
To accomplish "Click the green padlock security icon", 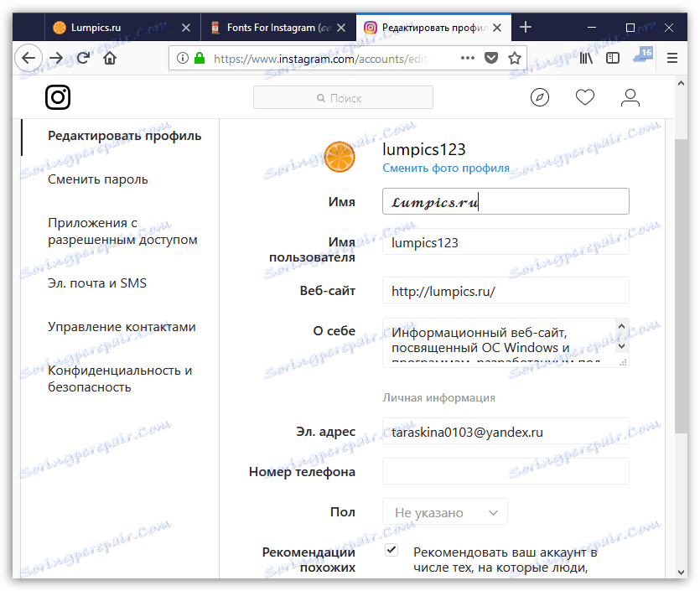I will tap(200, 58).
